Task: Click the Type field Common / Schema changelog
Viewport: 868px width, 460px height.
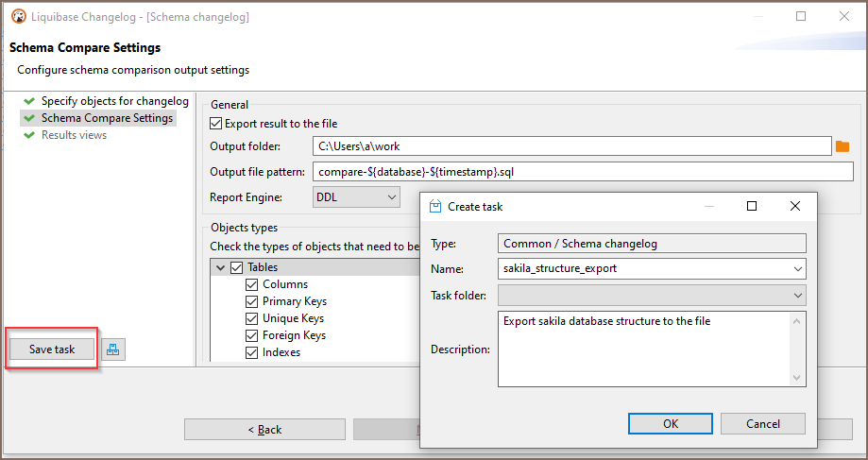Action: tap(652, 244)
